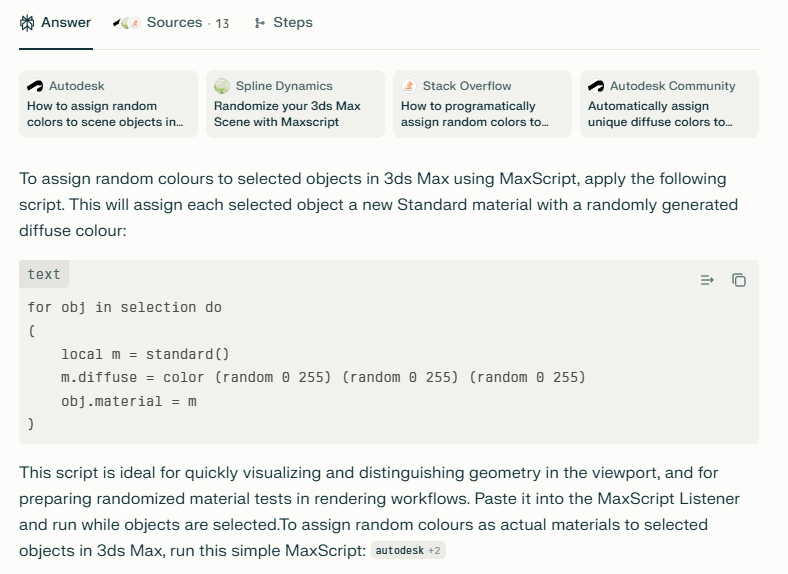The height and width of the screenshot is (574, 788).
Task: Click the stacked source icons beside Sources
Action: (x=126, y=23)
